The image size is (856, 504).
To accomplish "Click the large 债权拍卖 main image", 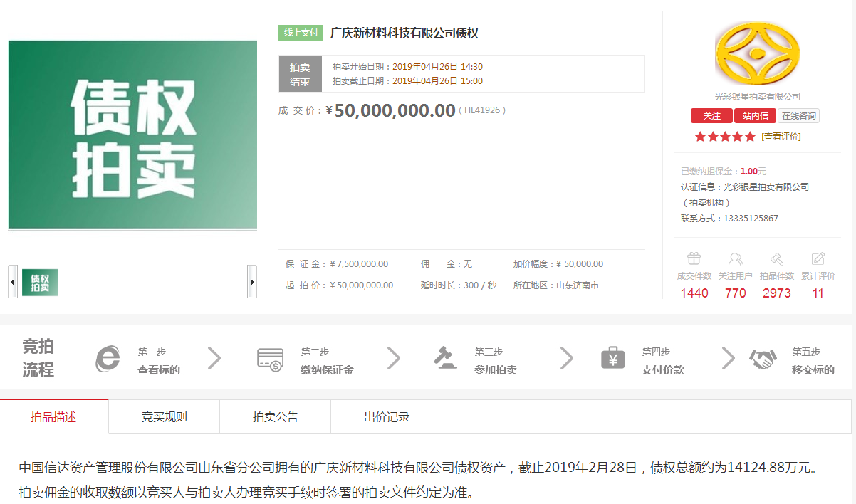I will coord(132,135).
